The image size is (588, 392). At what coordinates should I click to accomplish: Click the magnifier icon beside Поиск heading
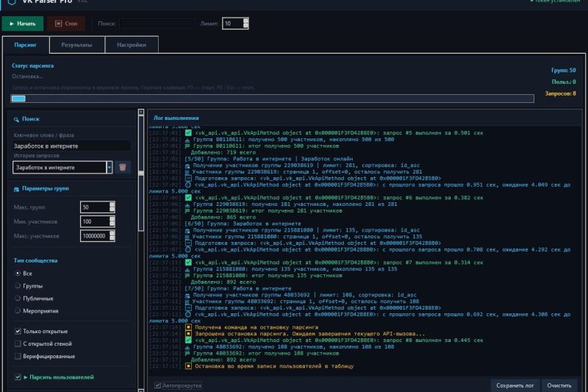click(x=16, y=119)
